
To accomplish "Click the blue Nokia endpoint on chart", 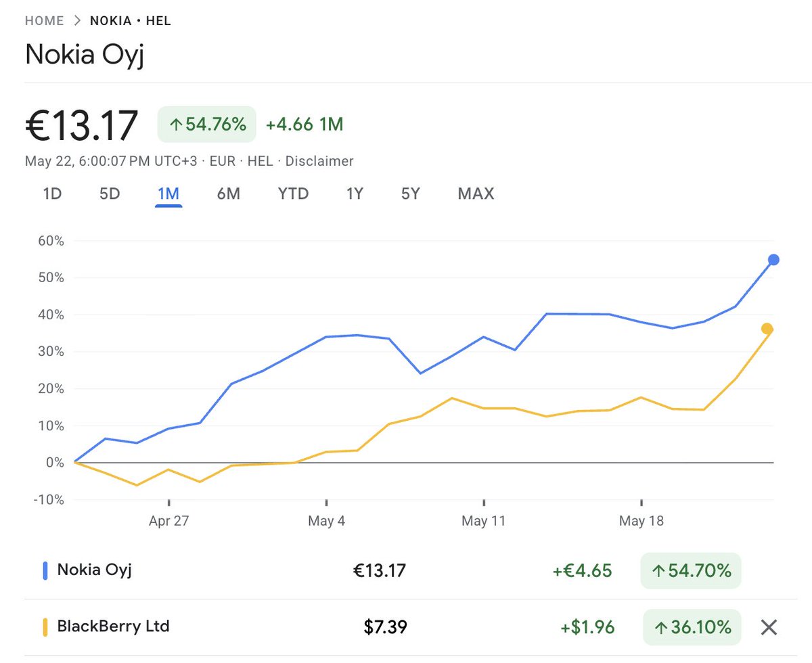I will click(773, 260).
